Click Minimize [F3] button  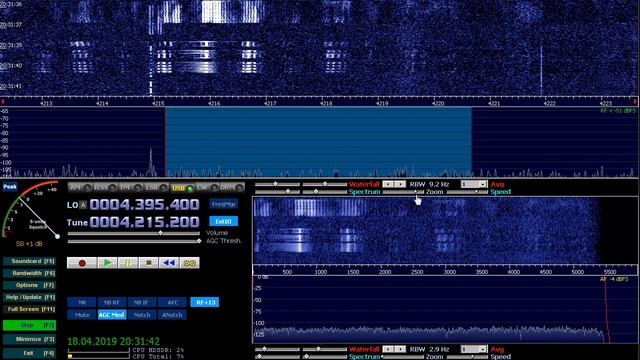click(29, 339)
